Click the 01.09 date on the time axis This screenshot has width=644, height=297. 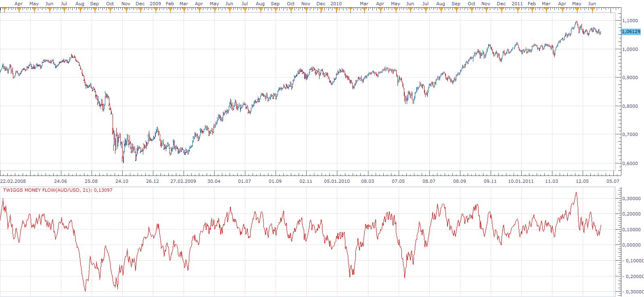[275, 181]
